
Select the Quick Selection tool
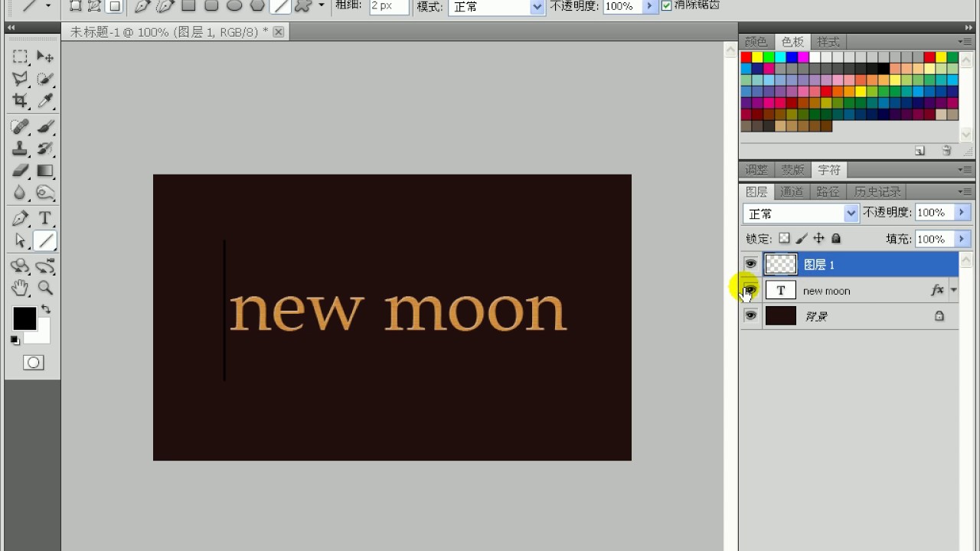[x=45, y=79]
